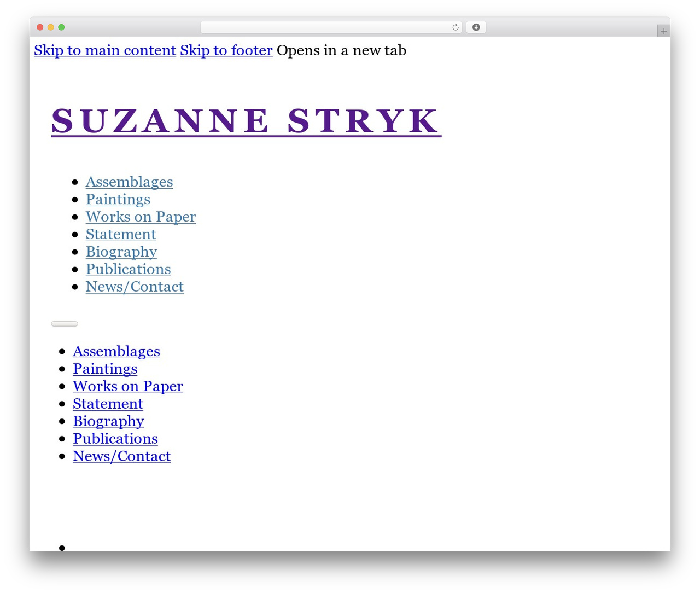Go to Paintings in the second navigation list

105,369
